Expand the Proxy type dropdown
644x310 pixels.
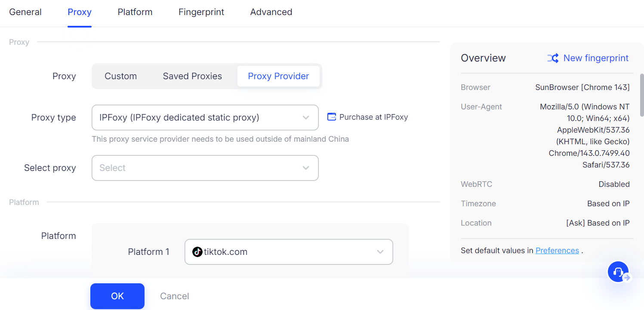click(205, 118)
